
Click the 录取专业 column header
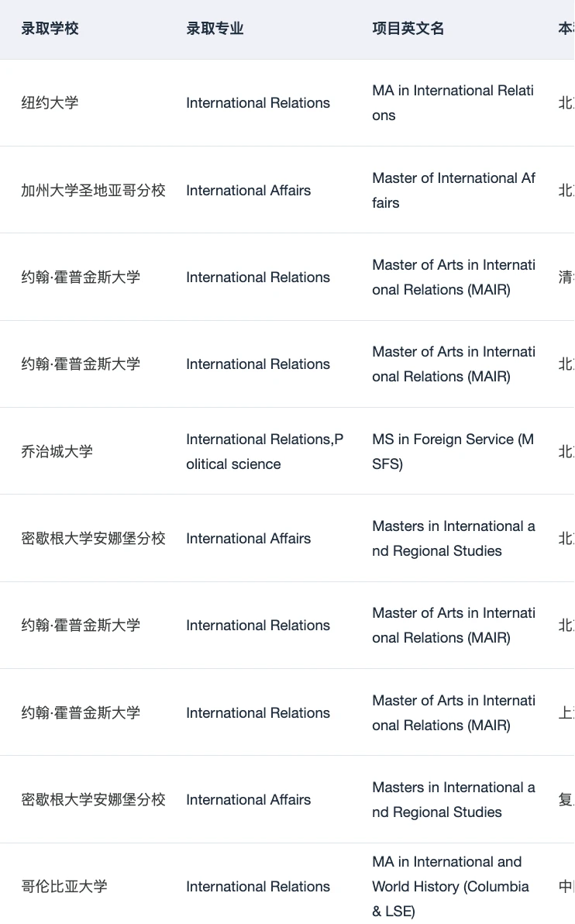point(215,28)
